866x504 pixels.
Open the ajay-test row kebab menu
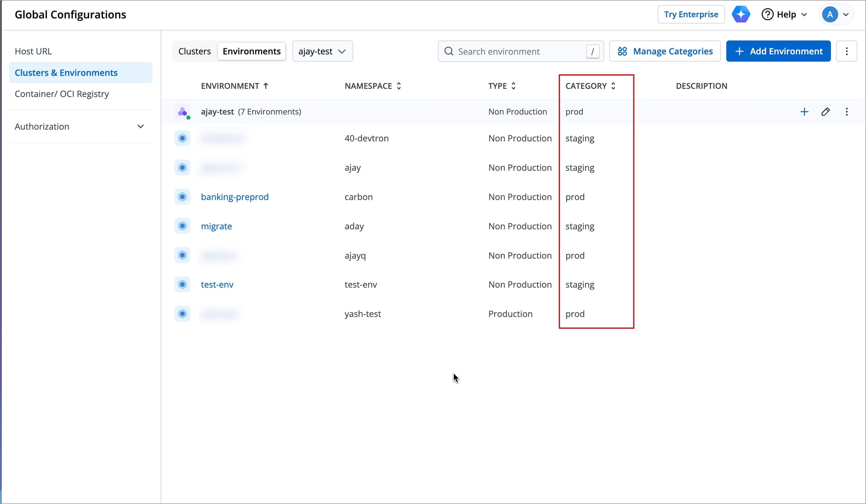[846, 112]
